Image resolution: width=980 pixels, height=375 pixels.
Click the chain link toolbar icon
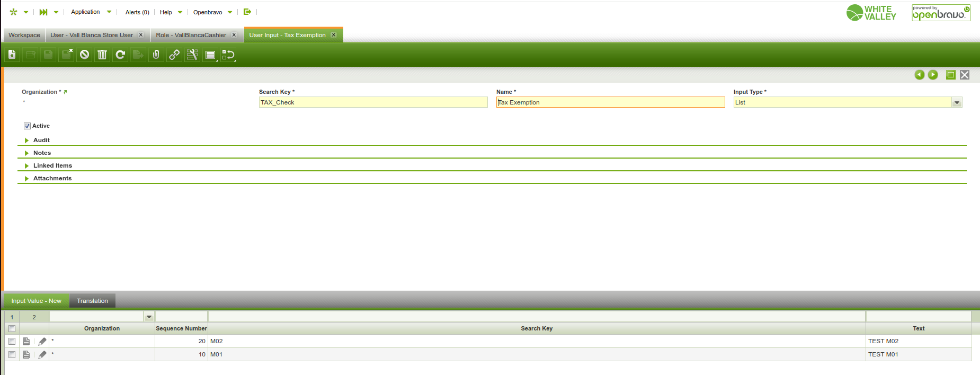click(x=174, y=55)
